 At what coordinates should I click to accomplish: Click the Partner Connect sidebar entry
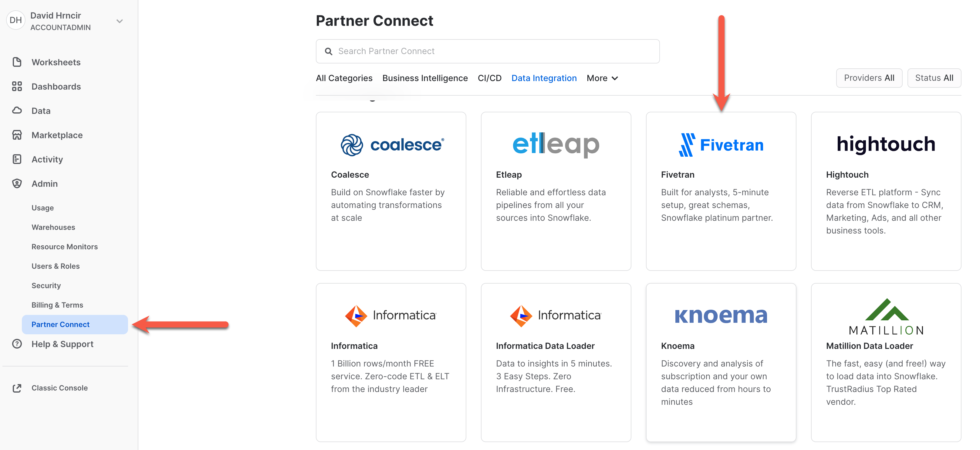60,324
